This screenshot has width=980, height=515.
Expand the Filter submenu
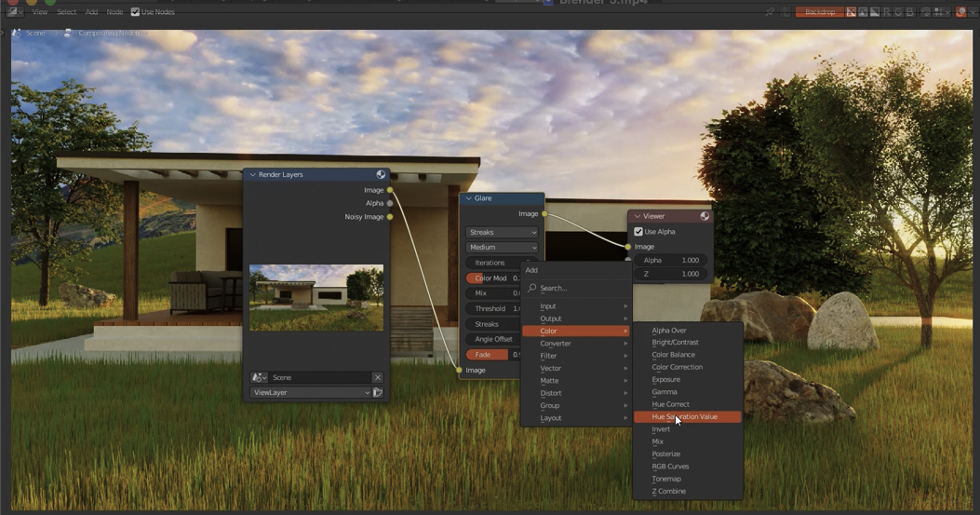576,356
